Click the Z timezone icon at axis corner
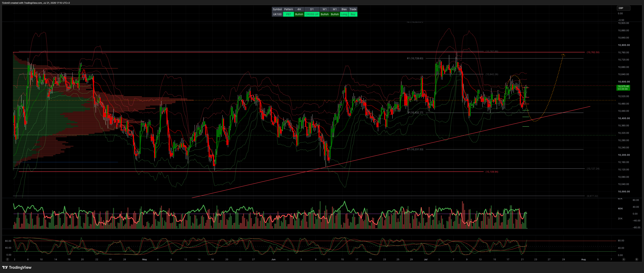Viewport: 644px width, 273px height. 8,259
